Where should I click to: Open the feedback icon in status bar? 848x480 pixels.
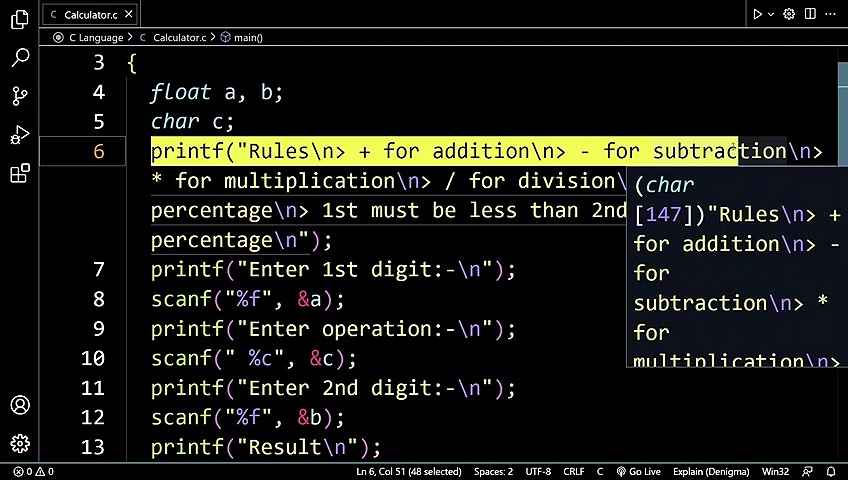(807, 471)
